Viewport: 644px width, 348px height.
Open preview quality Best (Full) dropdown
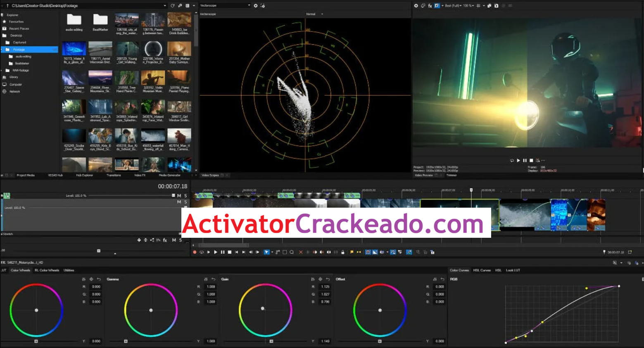click(453, 6)
